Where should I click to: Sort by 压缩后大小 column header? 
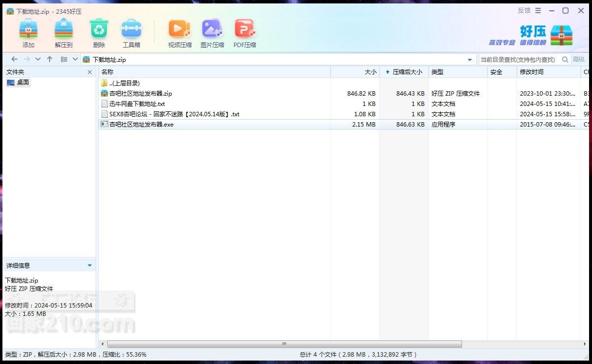point(404,72)
